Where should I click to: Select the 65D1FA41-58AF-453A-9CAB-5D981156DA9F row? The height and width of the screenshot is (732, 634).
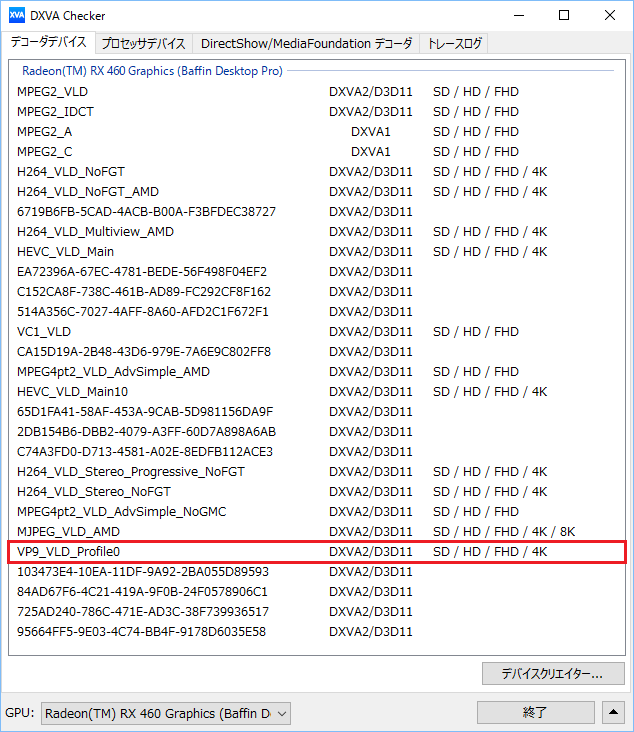coord(317,412)
